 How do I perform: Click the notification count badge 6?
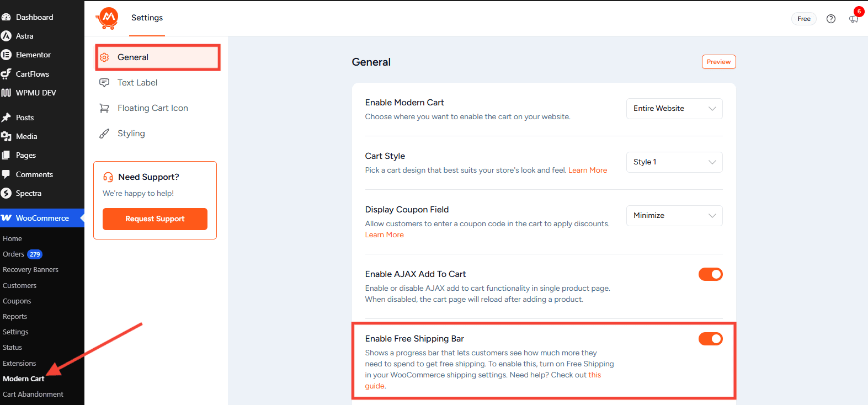click(859, 12)
